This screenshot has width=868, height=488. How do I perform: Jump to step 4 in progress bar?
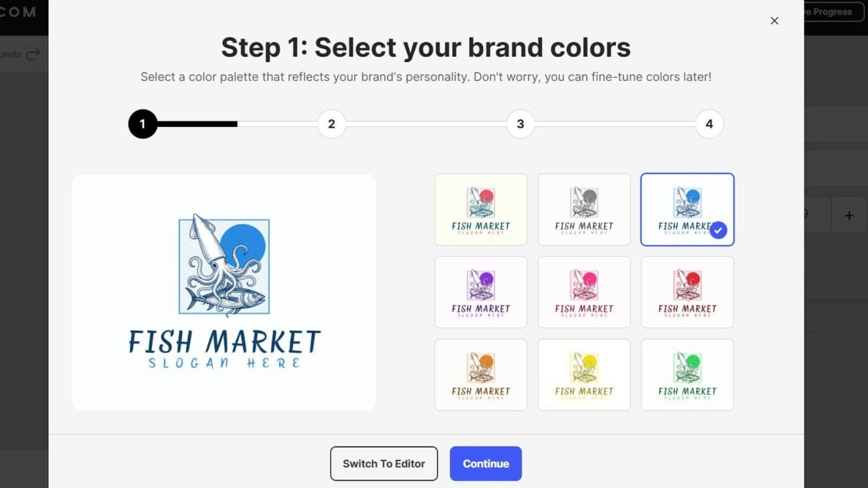(x=709, y=124)
